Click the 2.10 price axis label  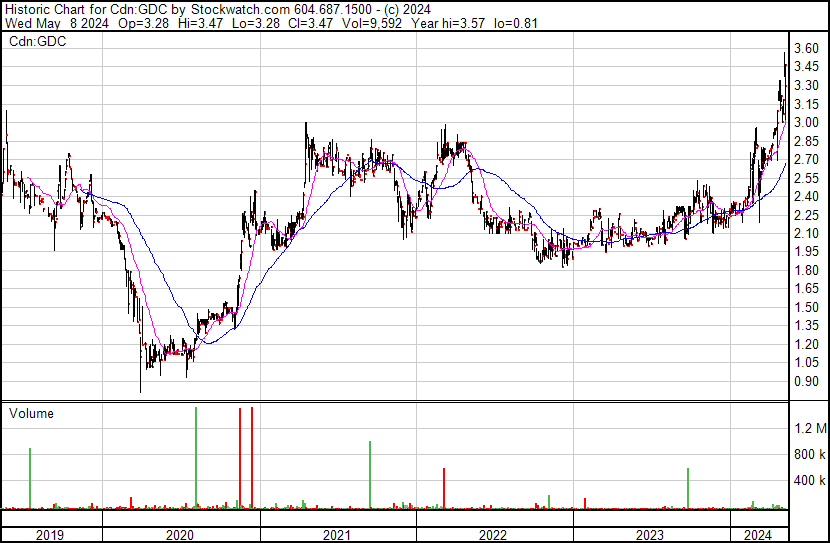pos(806,233)
